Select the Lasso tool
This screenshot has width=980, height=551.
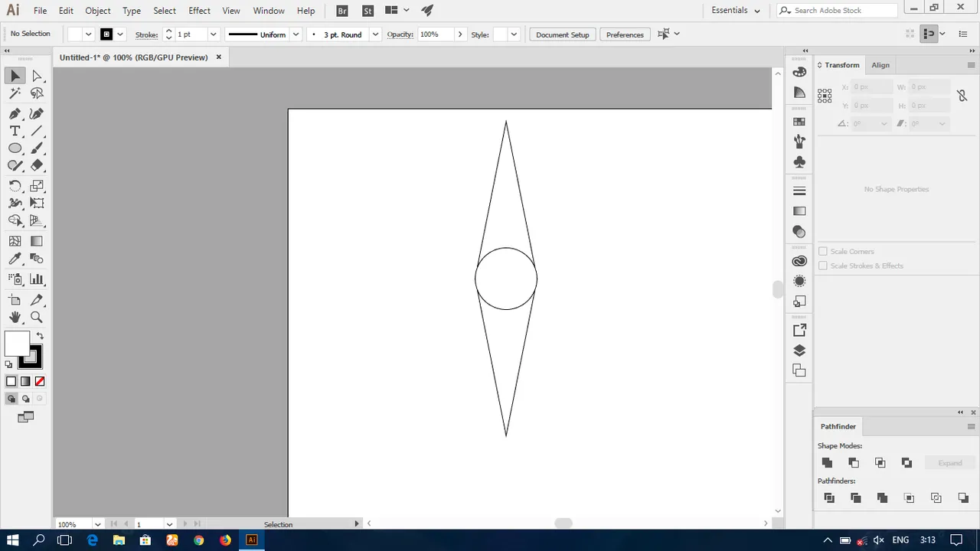point(37,93)
